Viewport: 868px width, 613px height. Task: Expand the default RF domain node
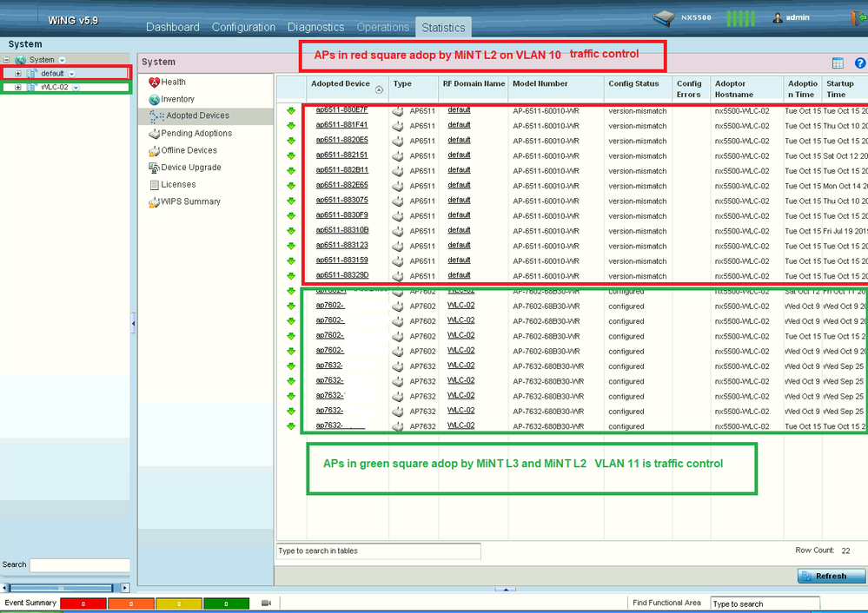click(17, 74)
